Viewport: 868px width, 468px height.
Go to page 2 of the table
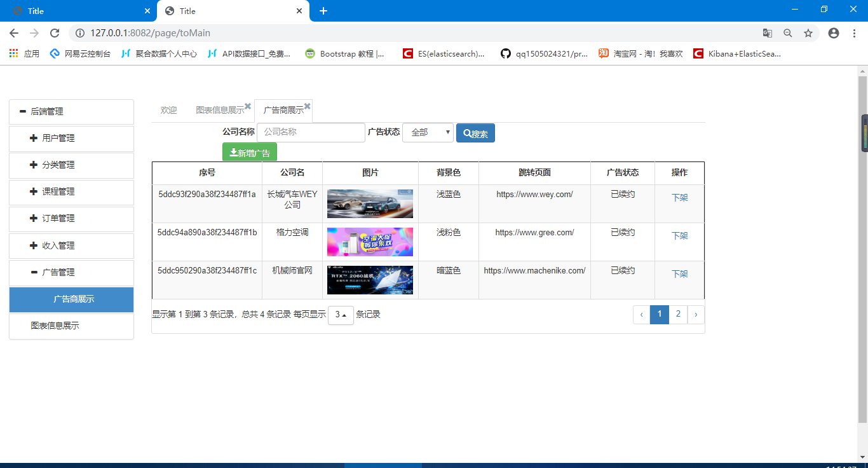678,314
